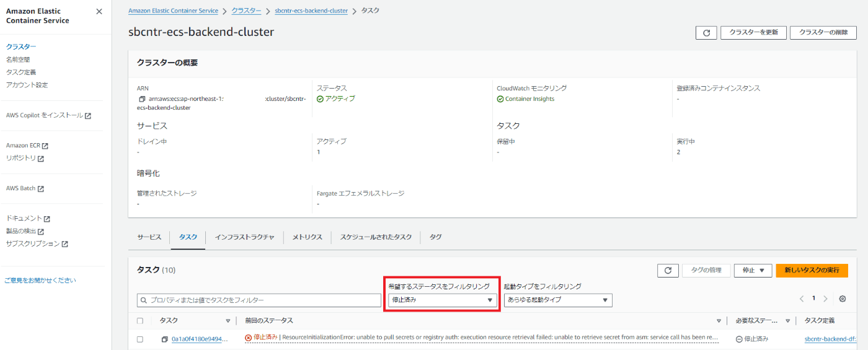
Task: Sort by 必要なステータス column arrow
Action: (787, 321)
